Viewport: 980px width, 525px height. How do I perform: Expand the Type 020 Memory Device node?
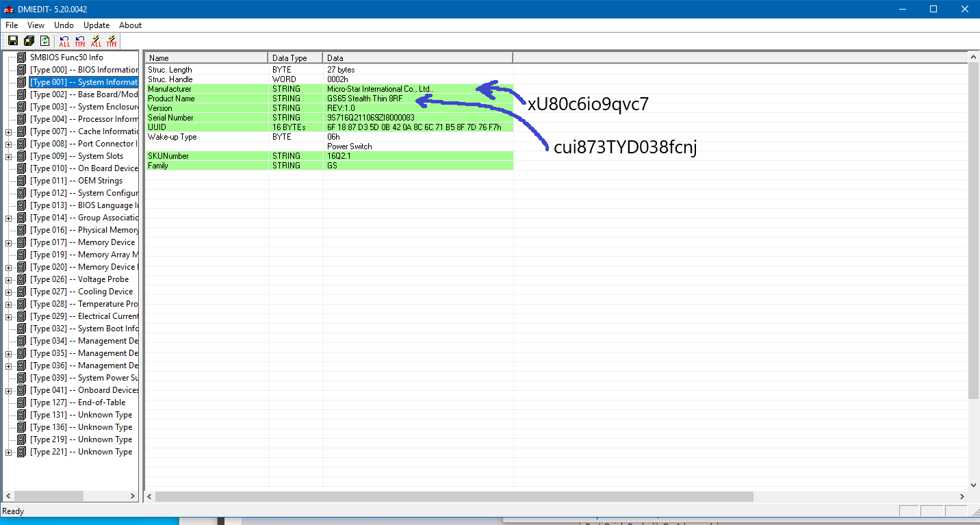point(8,267)
